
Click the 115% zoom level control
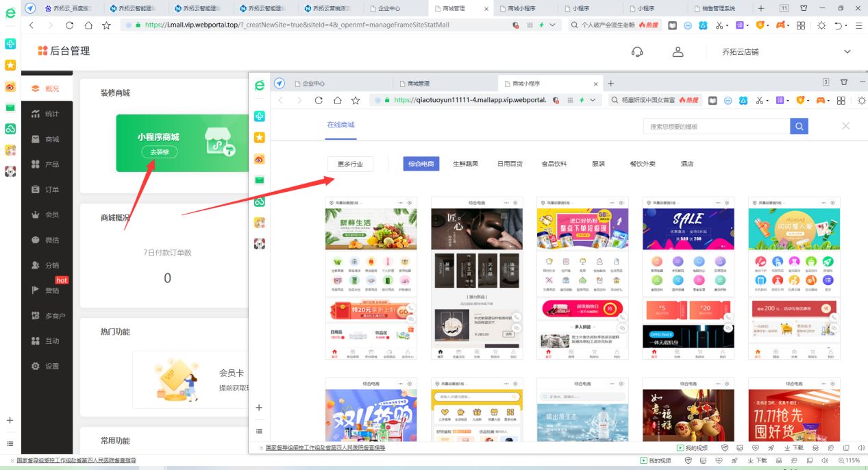click(850, 460)
